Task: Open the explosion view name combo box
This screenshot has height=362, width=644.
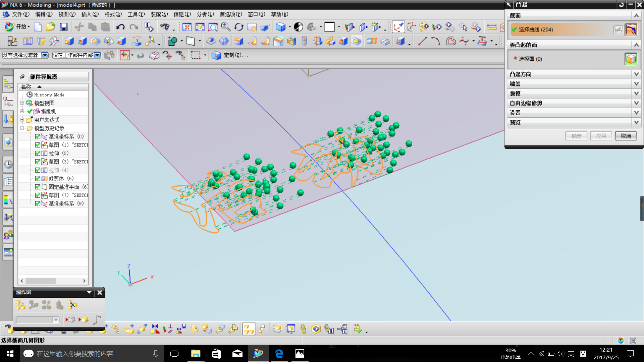Action: [38, 320]
